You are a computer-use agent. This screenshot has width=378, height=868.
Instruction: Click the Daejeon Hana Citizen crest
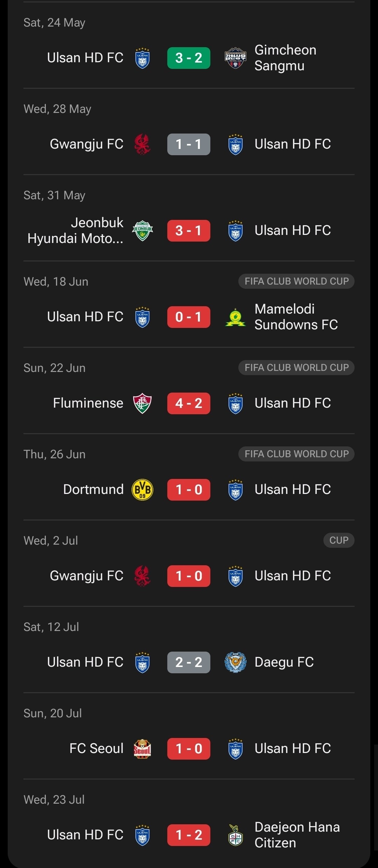(235, 835)
